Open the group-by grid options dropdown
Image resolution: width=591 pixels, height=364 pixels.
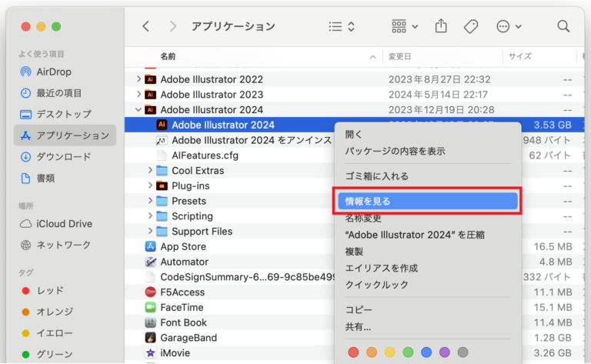pos(405,26)
